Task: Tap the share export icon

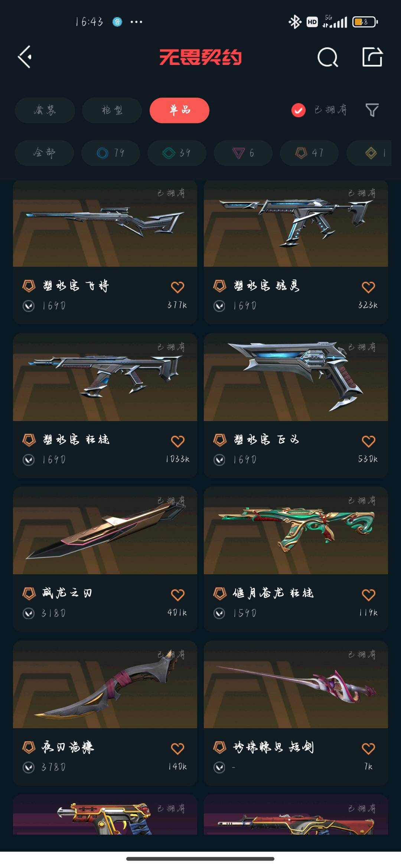Action: 372,57
